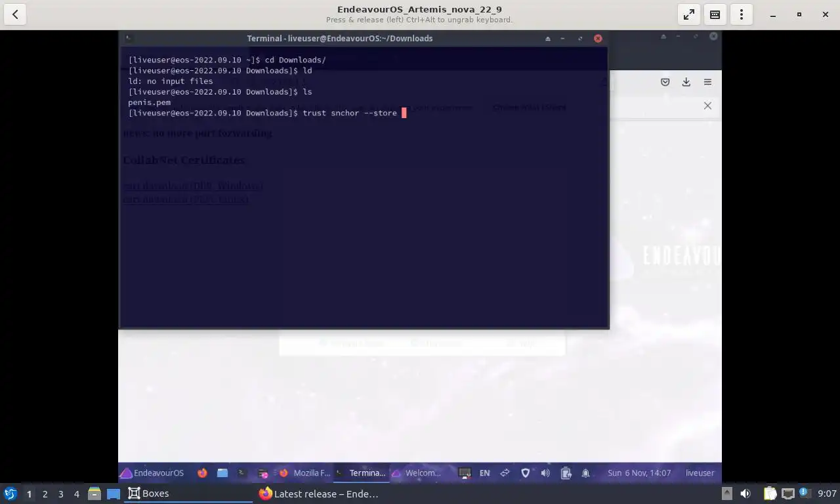Open the liveuser session menu
The width and height of the screenshot is (840, 504).
[700, 472]
